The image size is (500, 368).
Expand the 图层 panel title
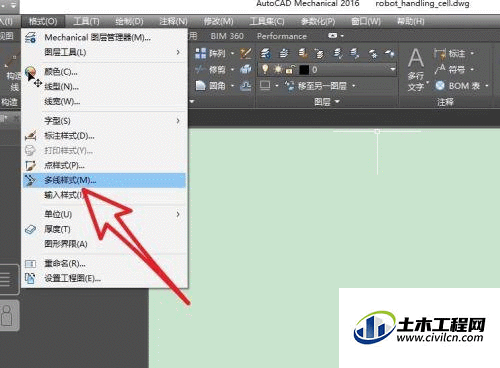(327, 101)
